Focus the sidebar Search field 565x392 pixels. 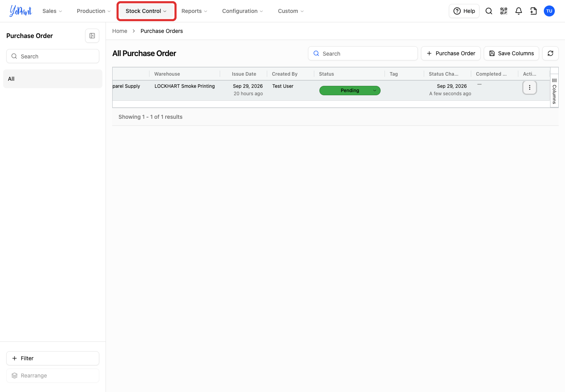point(53,56)
